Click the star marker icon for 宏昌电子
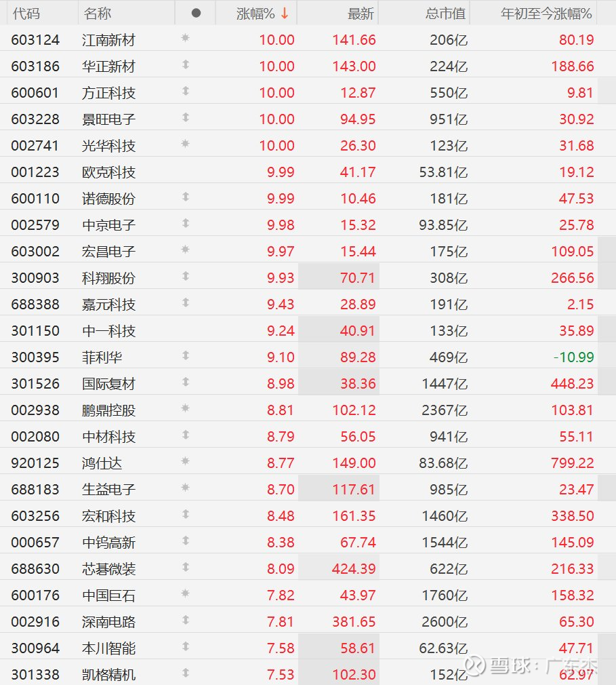Screen dimensions: 616x685 [x=185, y=250]
